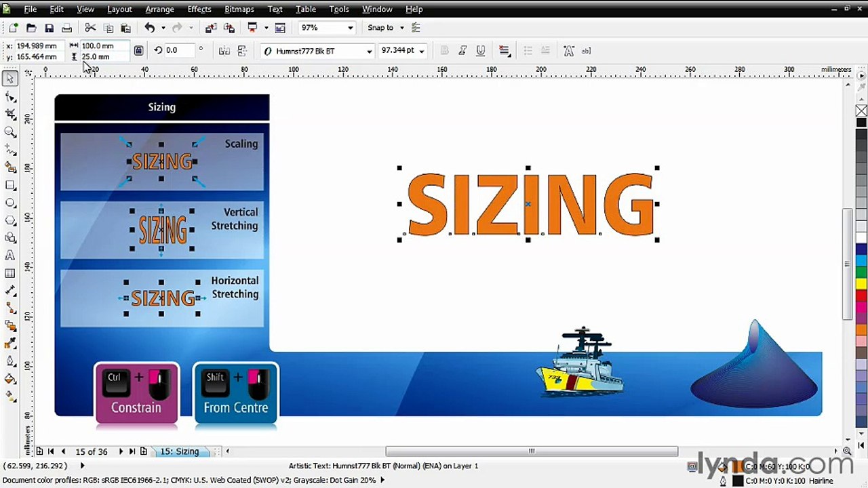Viewport: 868px width, 488px height.
Task: Select the Table tool
Action: (10, 273)
